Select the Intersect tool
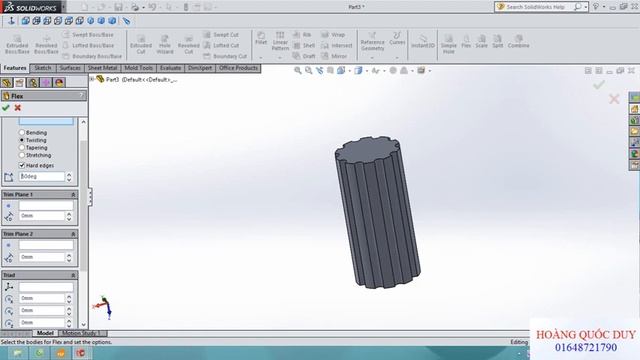 pyautogui.click(x=337, y=45)
